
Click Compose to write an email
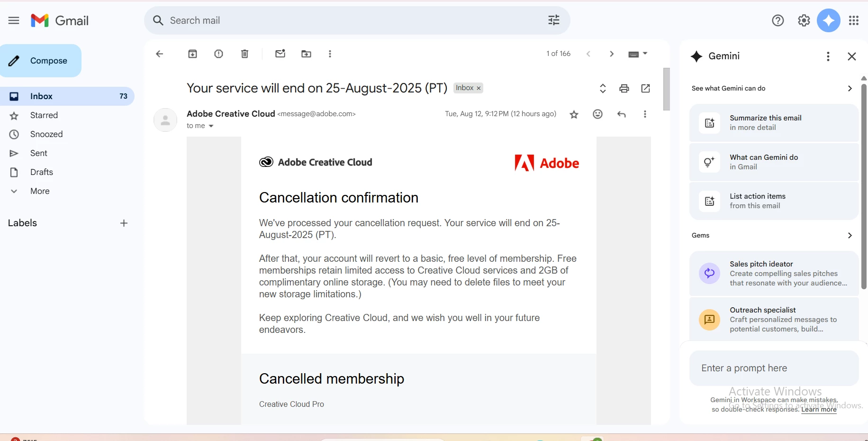point(40,61)
